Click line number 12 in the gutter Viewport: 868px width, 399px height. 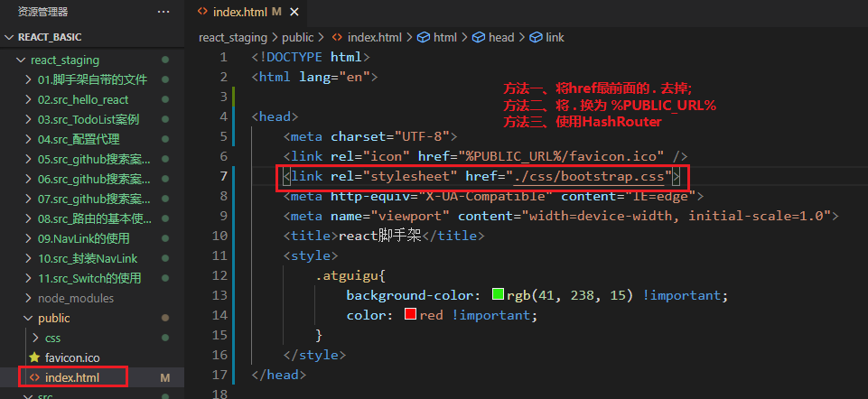tap(219, 275)
